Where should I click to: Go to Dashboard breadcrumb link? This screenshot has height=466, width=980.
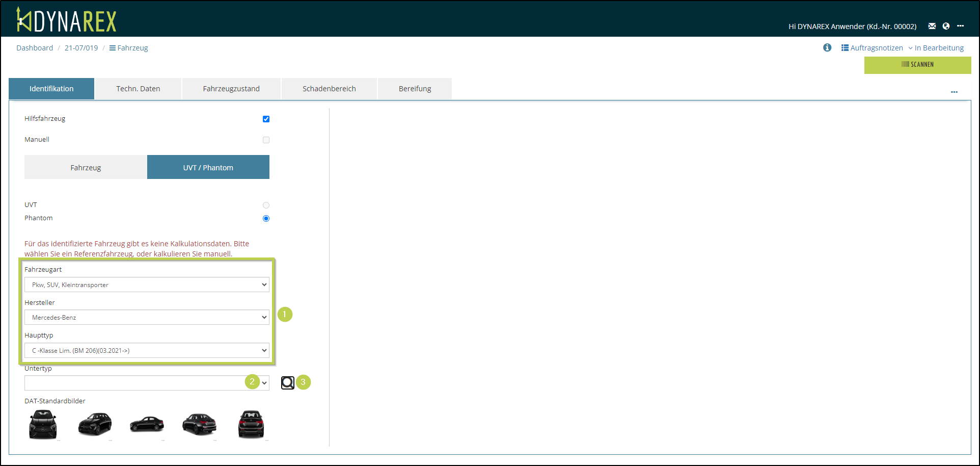(35, 48)
